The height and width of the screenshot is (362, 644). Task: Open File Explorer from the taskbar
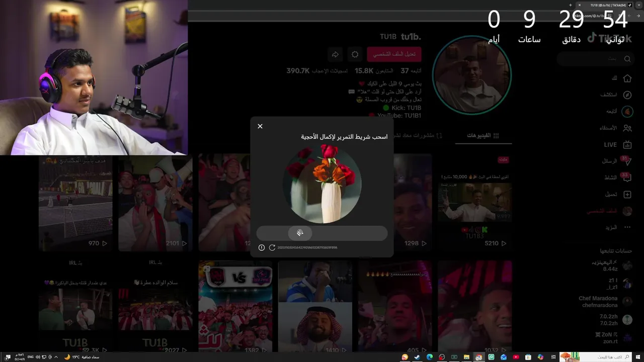pos(466,357)
